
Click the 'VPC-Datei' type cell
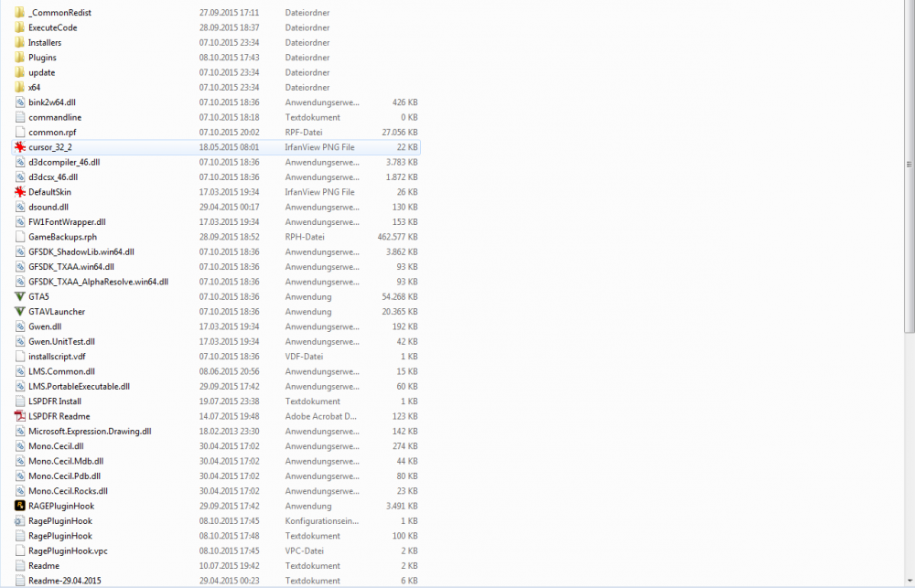[x=304, y=551]
